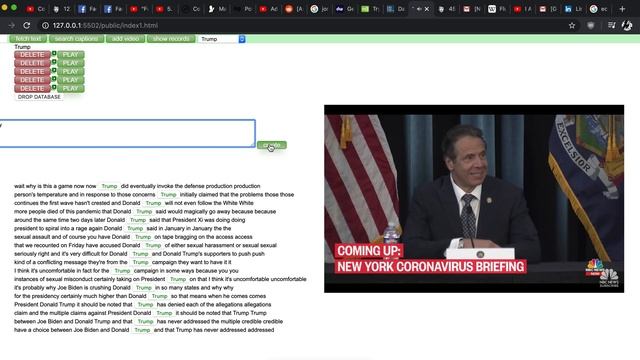Bookmark this page with the star icon
640x360 pixels.
point(572,25)
